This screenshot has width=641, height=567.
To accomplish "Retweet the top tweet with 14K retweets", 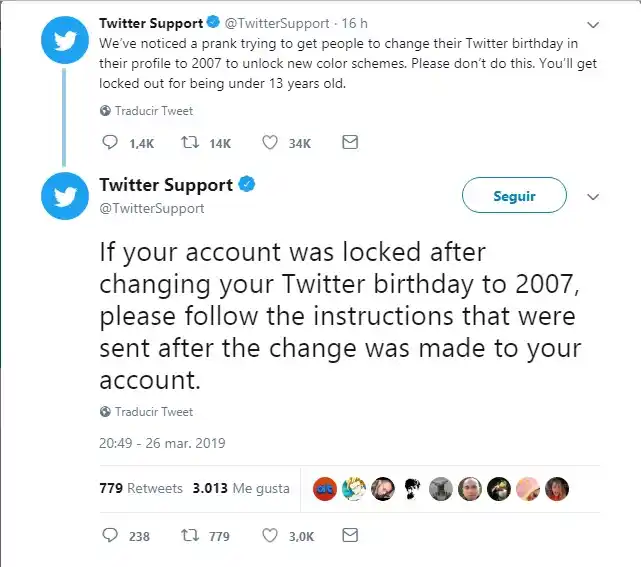I will [187, 143].
